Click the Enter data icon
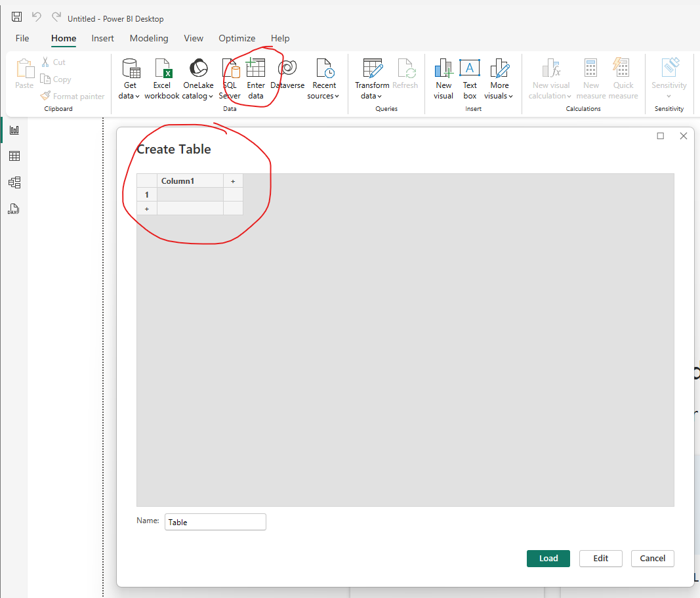 (x=255, y=70)
